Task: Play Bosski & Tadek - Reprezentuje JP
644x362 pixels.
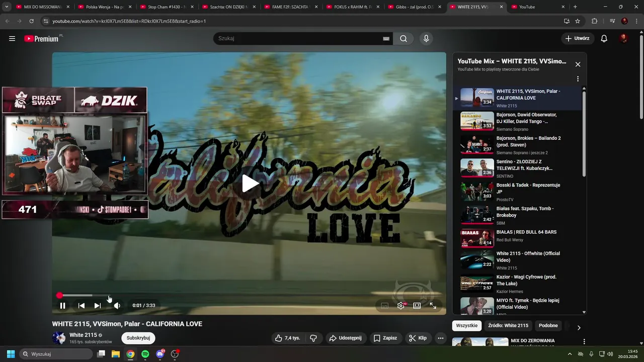Action: coord(518,192)
